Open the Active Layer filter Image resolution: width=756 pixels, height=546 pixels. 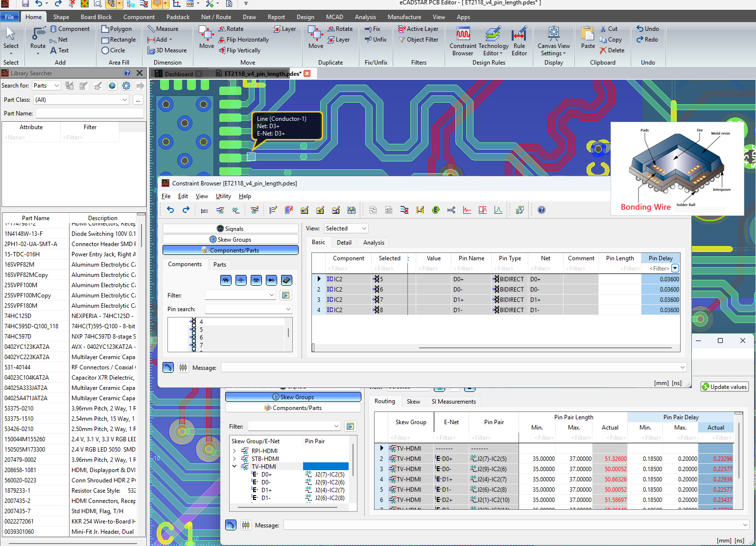[x=418, y=29]
